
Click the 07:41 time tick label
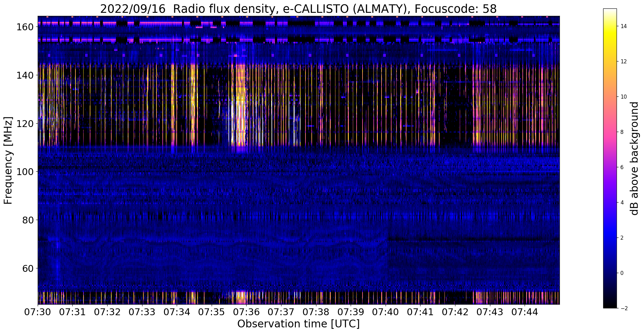pos(420,312)
